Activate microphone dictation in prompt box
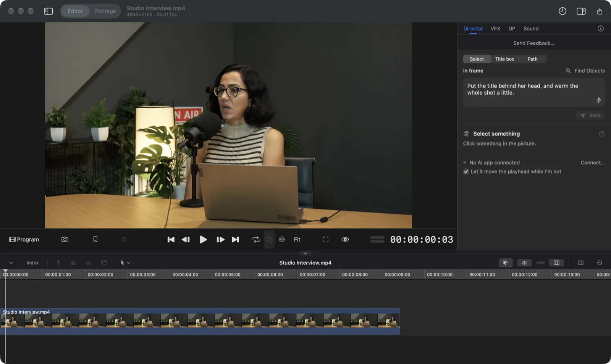The image size is (611, 364). point(598,100)
